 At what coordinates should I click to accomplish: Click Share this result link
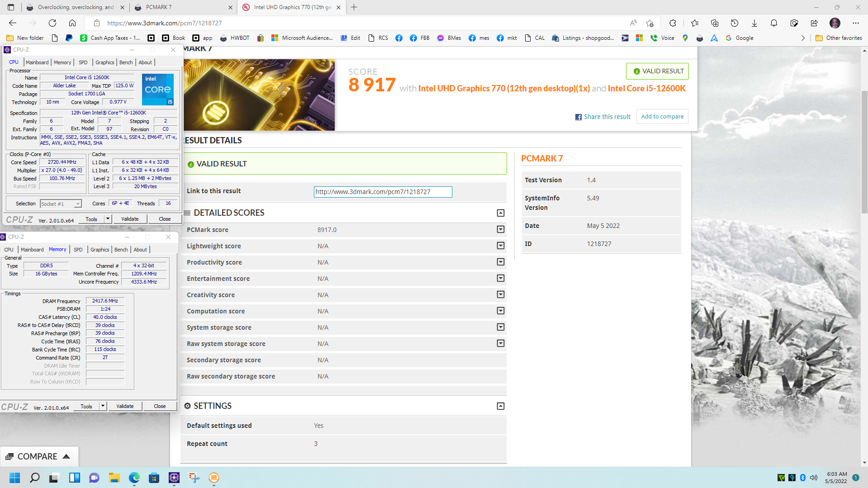[x=607, y=117]
